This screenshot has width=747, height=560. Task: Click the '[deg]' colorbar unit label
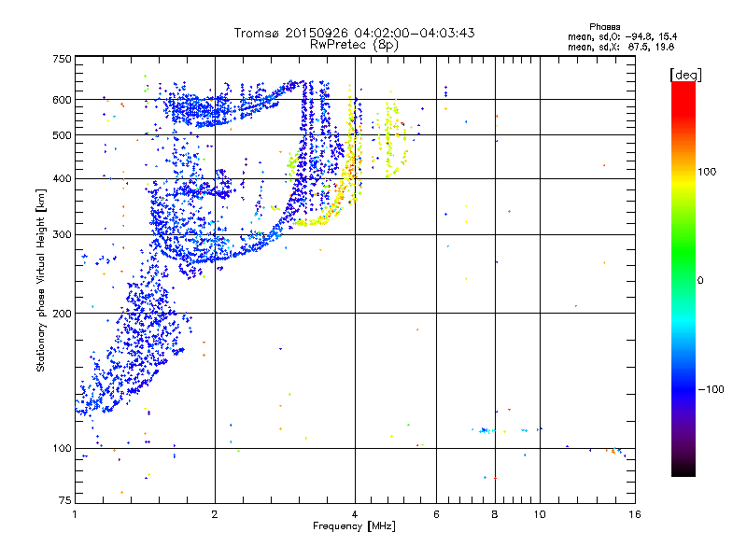685,75
